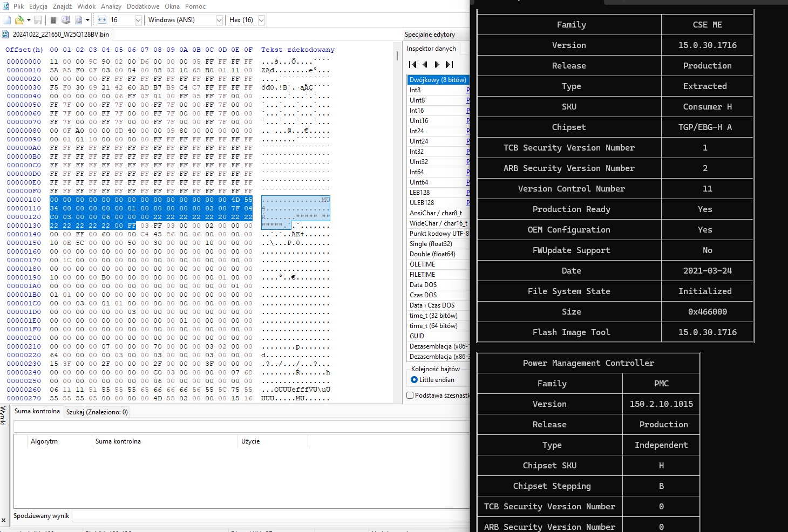Open the Analizy menu
The width and height of the screenshot is (788, 532).
click(x=111, y=6)
